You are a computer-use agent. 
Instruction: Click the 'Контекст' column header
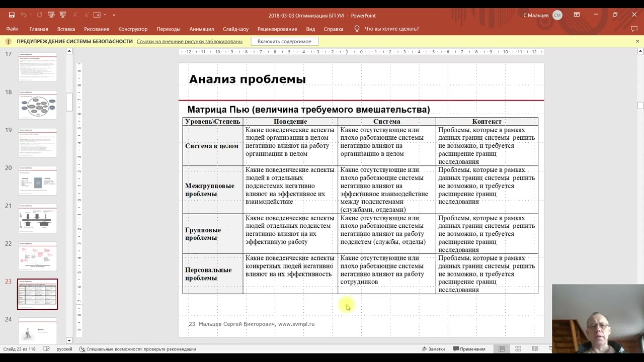click(x=487, y=122)
